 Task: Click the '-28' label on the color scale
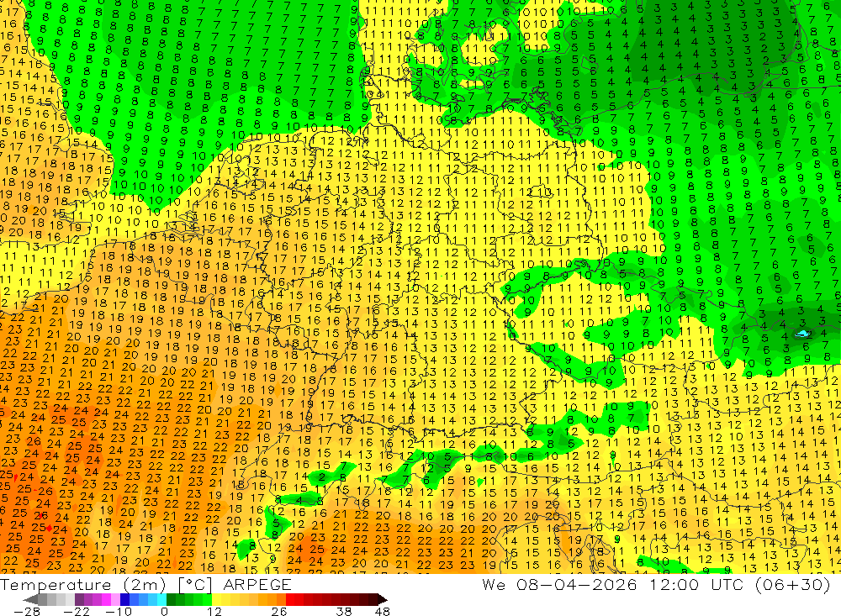click(27, 611)
